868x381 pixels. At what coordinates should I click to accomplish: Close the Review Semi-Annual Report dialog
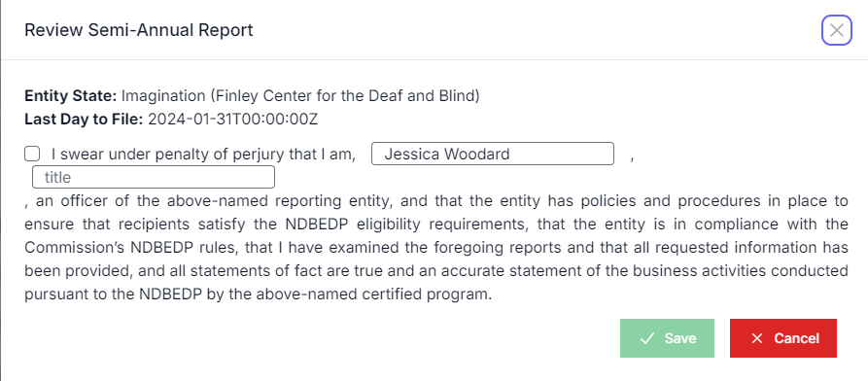click(837, 30)
